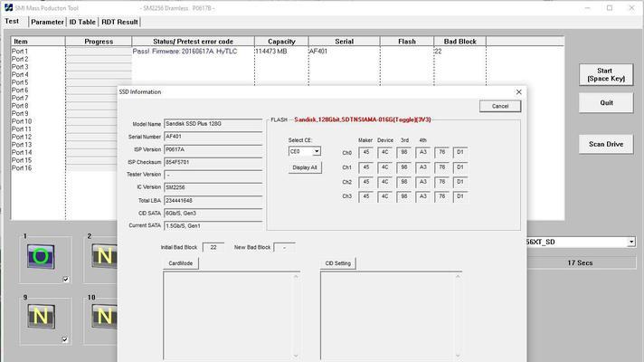Click the port 9 status icon showing N
This screenshot has height=362, width=644.
click(41, 317)
